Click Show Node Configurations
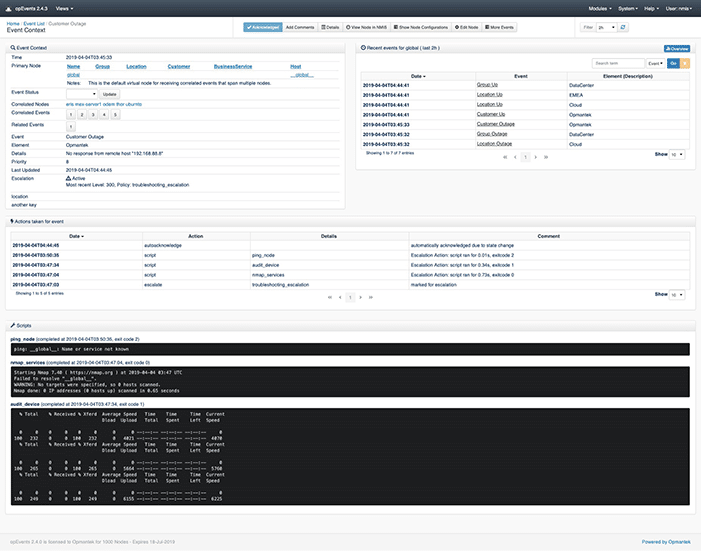701x551 pixels. point(421,27)
